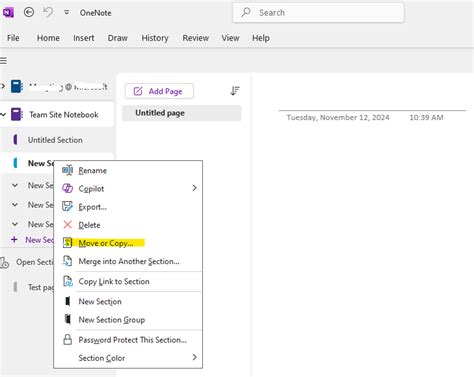Viewport: 474px width, 377px height.
Task: Click the New Section icon in context menu
Action: [68, 301]
